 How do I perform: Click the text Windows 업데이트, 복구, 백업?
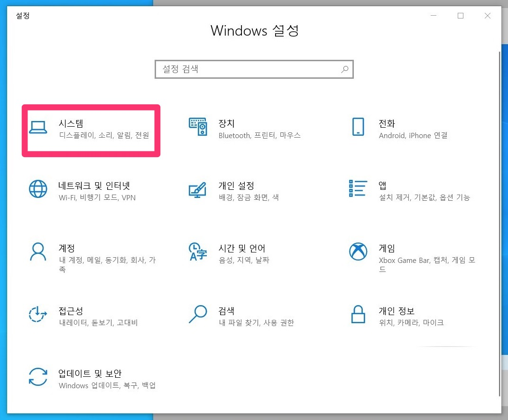click(x=107, y=386)
